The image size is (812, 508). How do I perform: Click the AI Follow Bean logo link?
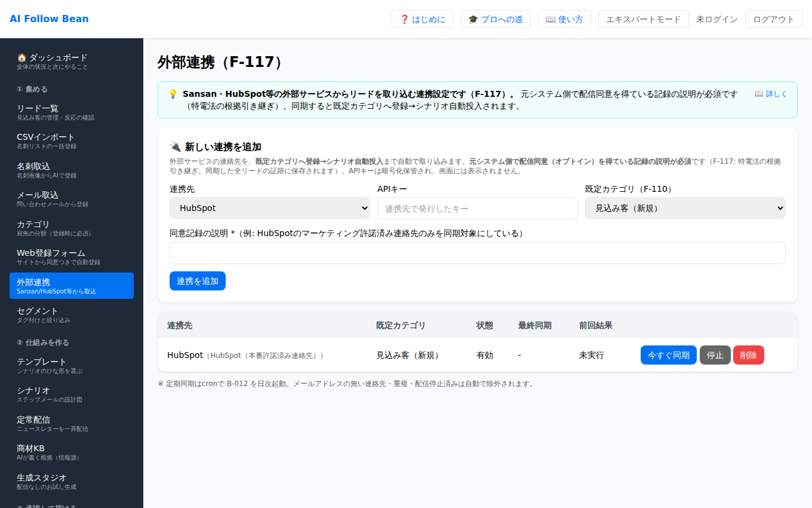pyautogui.click(x=49, y=19)
